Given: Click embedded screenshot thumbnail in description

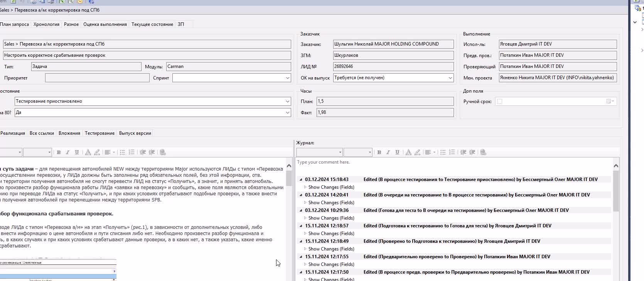Looking at the screenshot, I should click(x=58, y=269).
